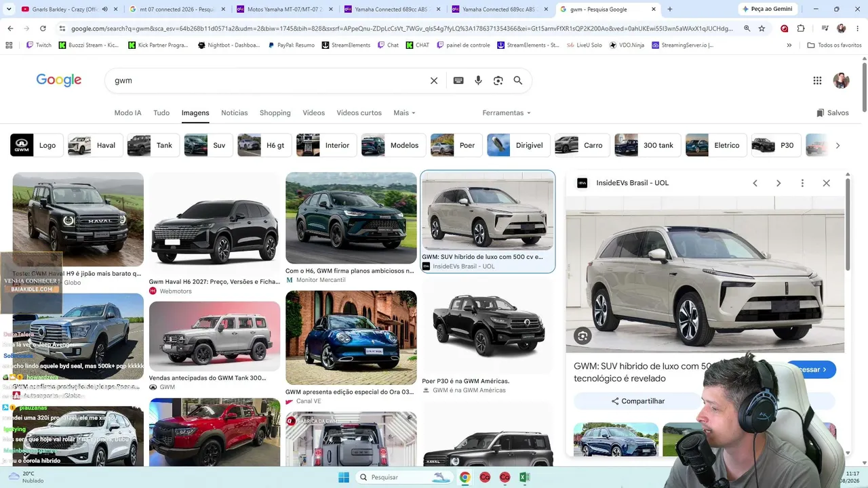Expand the Mais search options dropdown
Viewport: 868px width, 488px height.
404,113
